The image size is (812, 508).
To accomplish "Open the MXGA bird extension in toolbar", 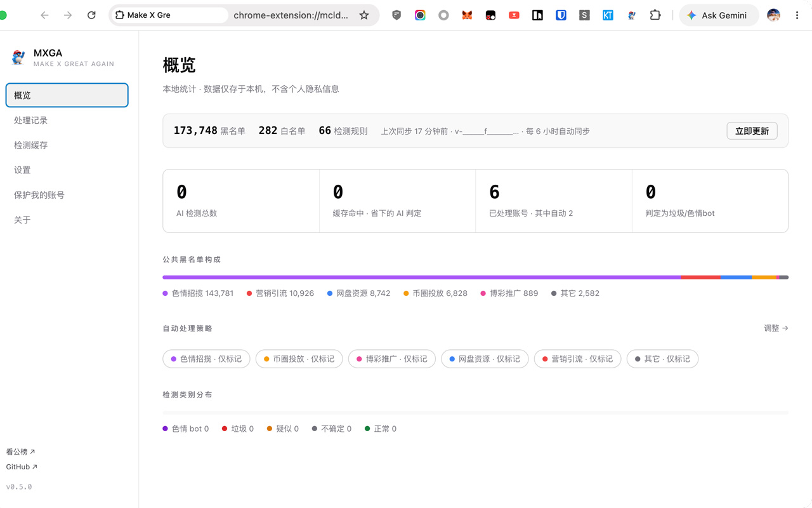I will [x=631, y=15].
